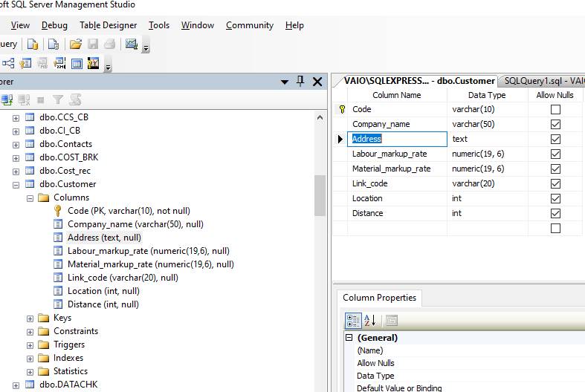Click the Manage Check Constraints toolbar icon
Screen dimensions: 585x392
pyautogui.click(x=77, y=64)
